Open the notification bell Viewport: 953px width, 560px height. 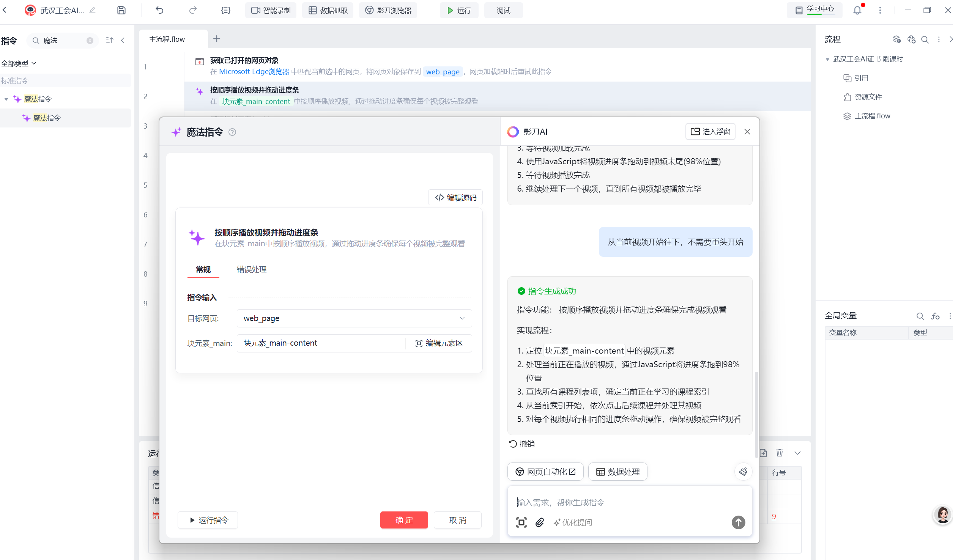857,10
